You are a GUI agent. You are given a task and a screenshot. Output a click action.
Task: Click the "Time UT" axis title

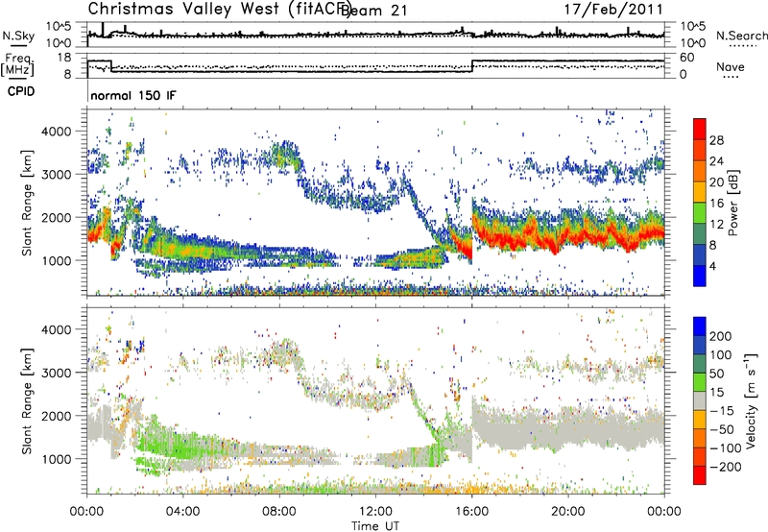pyautogui.click(x=375, y=526)
